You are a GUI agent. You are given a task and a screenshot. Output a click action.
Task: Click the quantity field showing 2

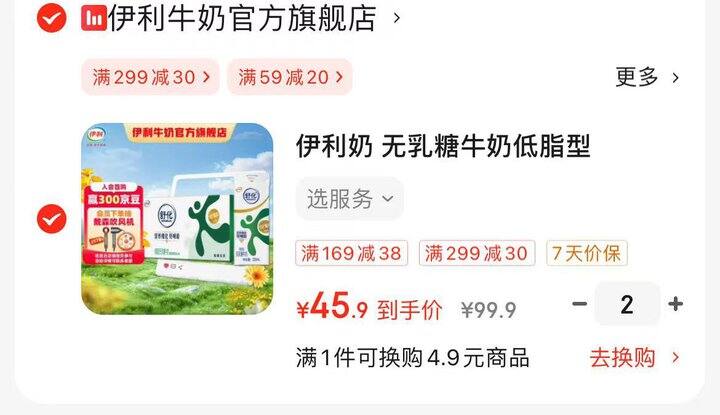(x=627, y=304)
